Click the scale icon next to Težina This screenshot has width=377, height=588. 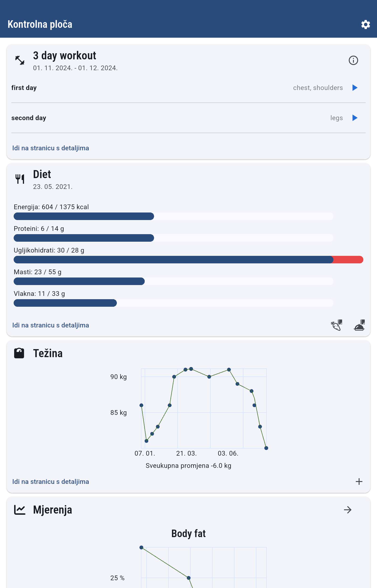(x=19, y=353)
